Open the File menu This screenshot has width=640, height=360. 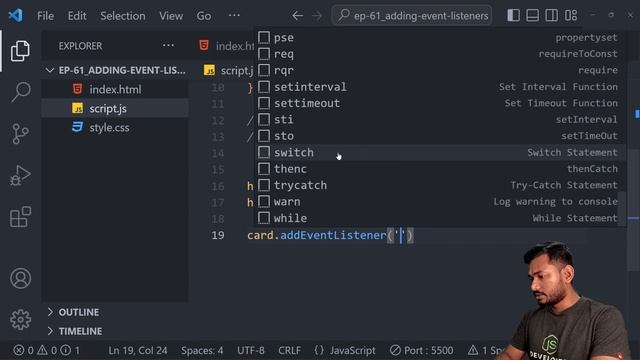[45, 16]
